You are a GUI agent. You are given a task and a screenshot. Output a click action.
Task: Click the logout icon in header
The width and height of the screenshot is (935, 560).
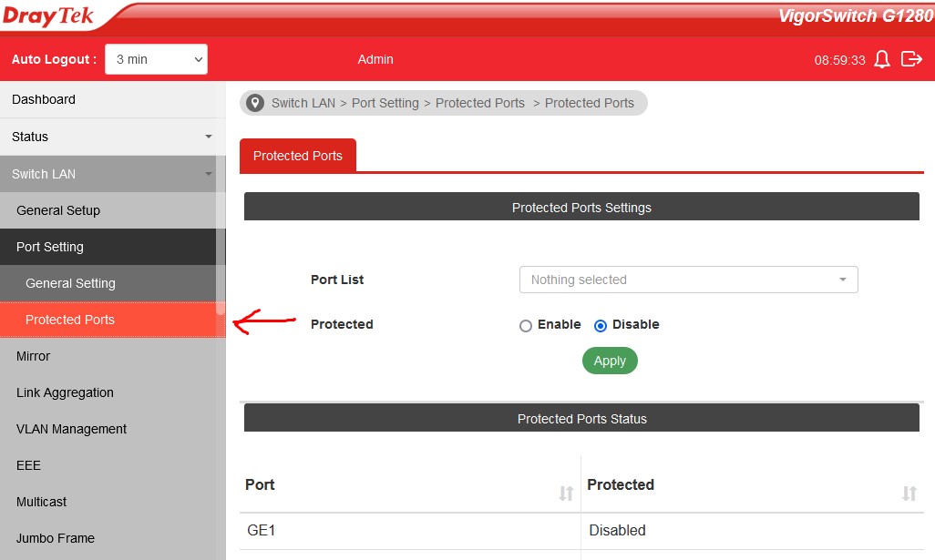click(911, 59)
